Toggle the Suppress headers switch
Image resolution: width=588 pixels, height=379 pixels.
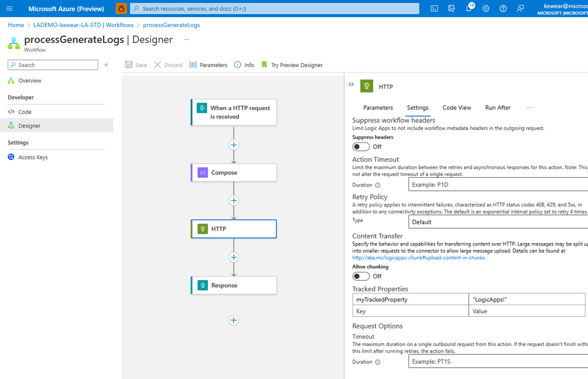pyautogui.click(x=361, y=147)
